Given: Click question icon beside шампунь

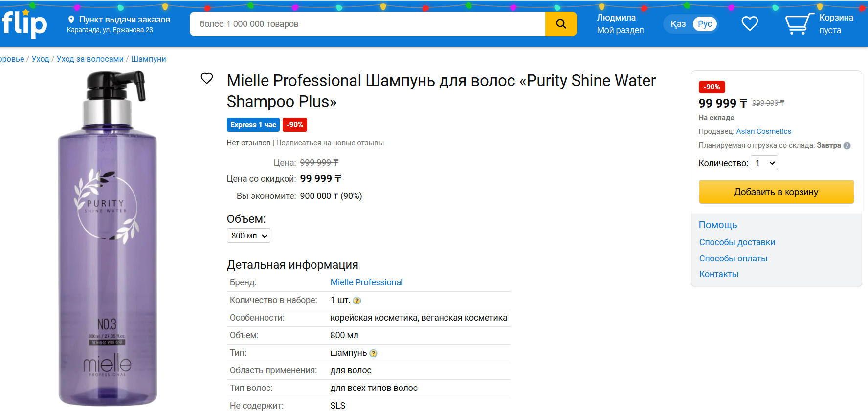Looking at the screenshot, I should (x=373, y=353).
